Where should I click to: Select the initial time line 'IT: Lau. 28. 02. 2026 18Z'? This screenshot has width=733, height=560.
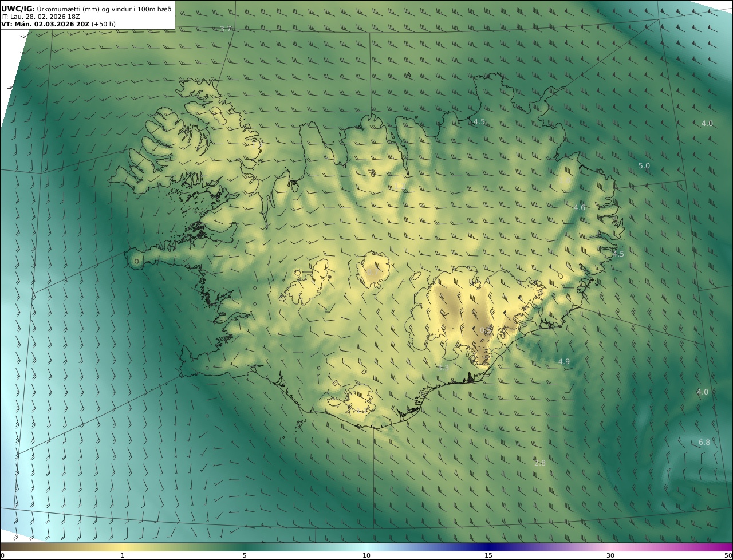click(x=41, y=17)
